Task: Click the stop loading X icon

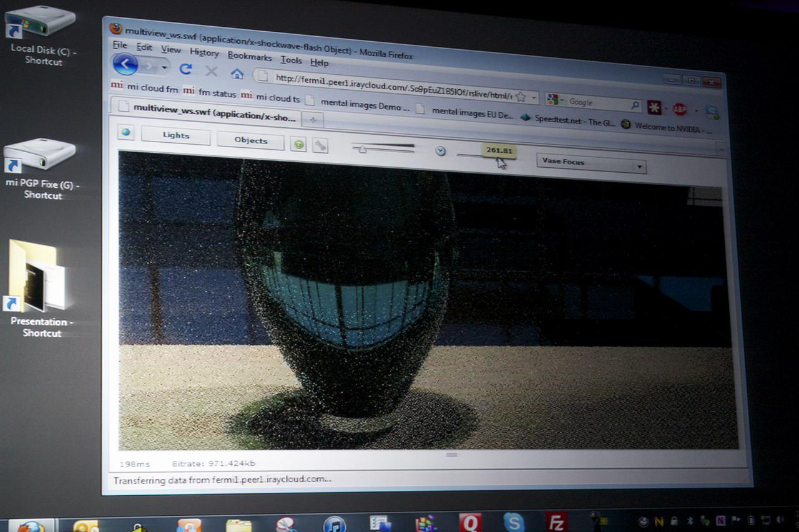Action: coord(211,70)
